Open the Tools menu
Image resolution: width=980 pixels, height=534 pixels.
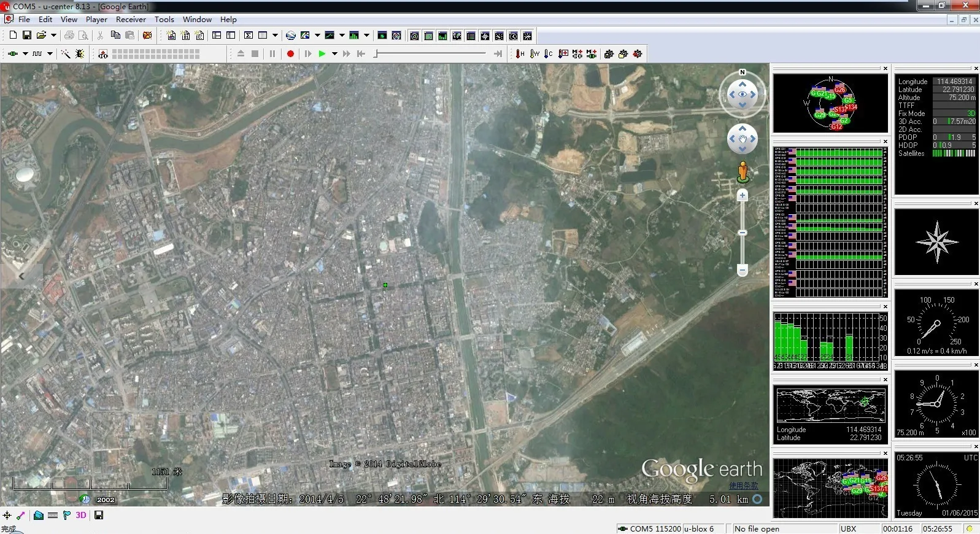tap(164, 20)
